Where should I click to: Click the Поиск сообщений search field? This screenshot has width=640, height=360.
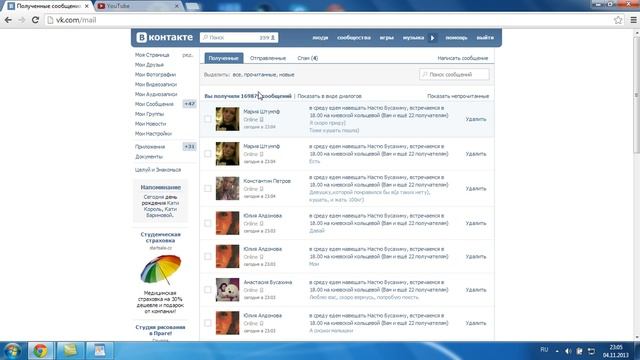click(x=454, y=74)
